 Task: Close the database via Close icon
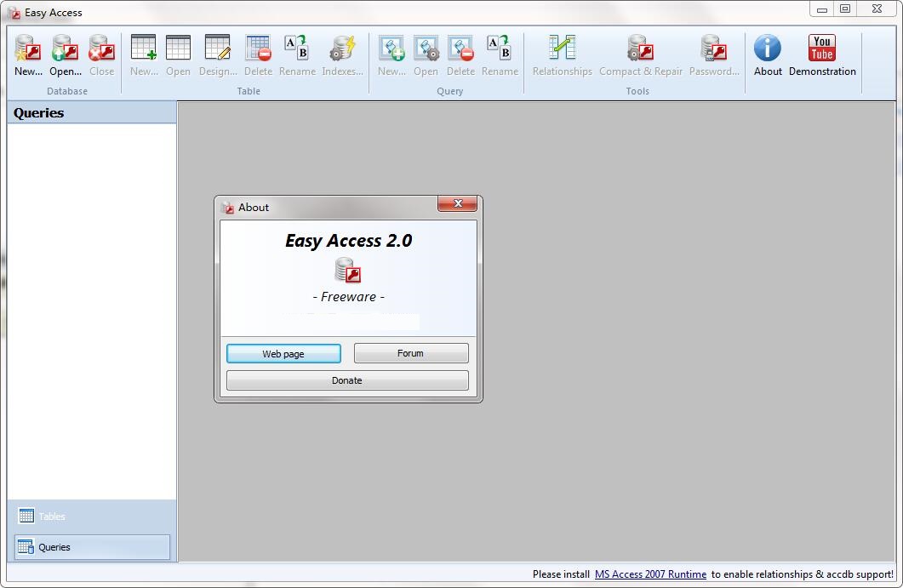tap(101, 55)
